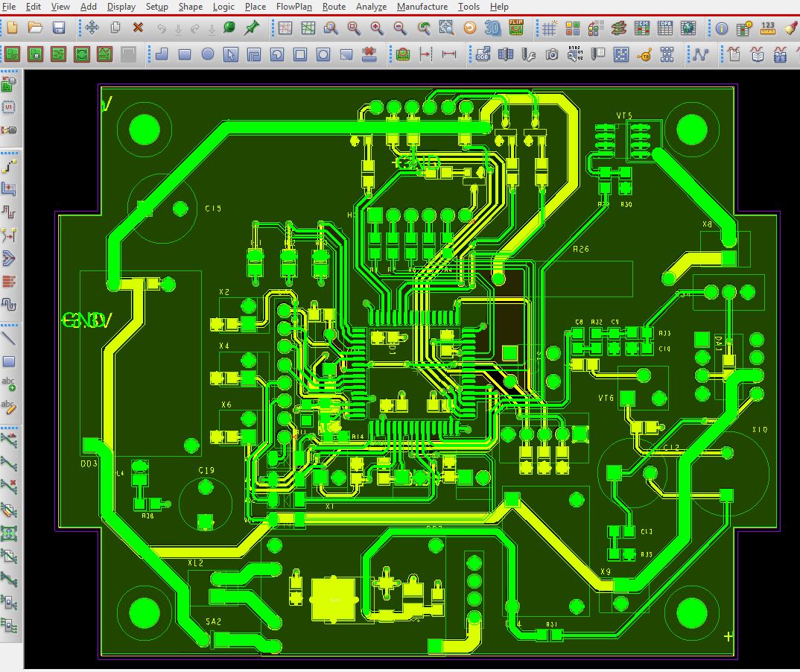Click the Shape Select arrow tool

tap(231, 54)
